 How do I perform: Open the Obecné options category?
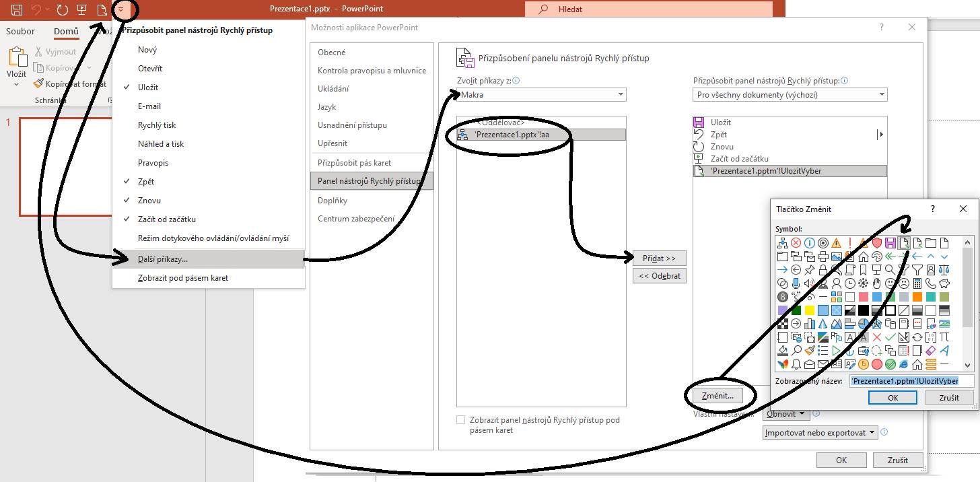(x=372, y=53)
